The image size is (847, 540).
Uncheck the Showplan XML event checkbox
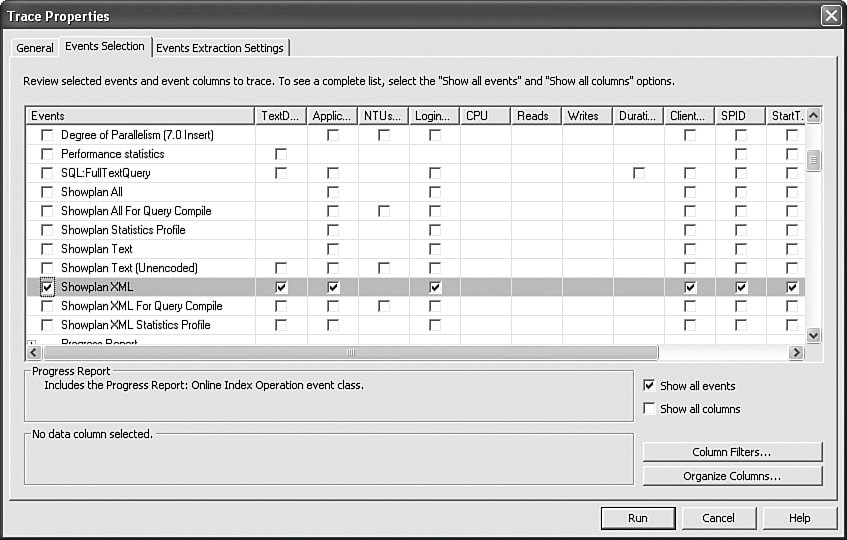point(47,287)
